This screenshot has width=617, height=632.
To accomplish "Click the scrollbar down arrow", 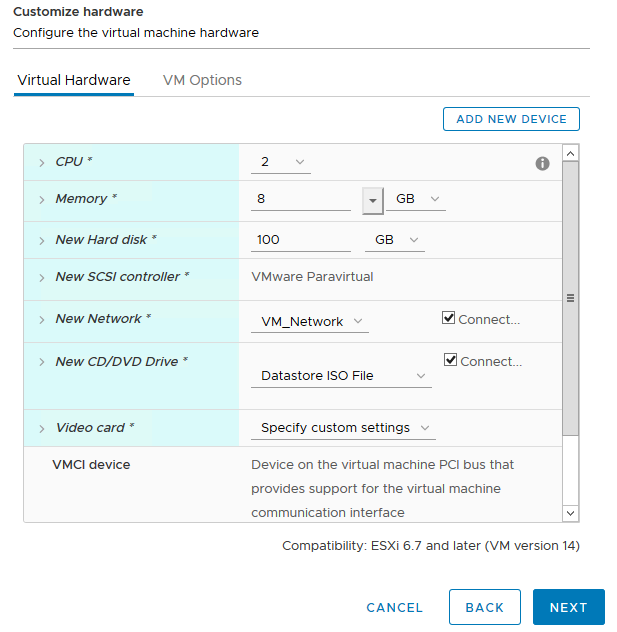I will point(570,512).
